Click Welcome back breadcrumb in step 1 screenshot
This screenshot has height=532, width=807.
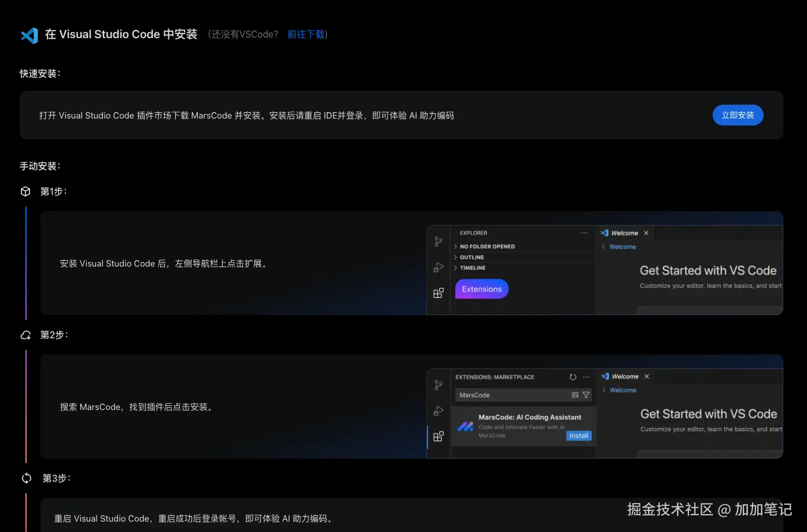coord(619,247)
